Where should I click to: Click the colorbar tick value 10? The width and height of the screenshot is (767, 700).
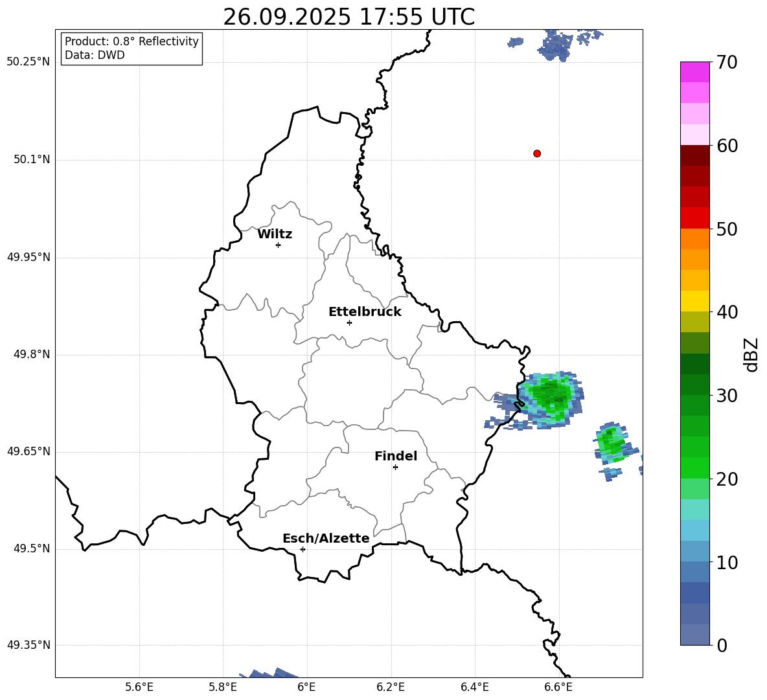[x=726, y=562]
